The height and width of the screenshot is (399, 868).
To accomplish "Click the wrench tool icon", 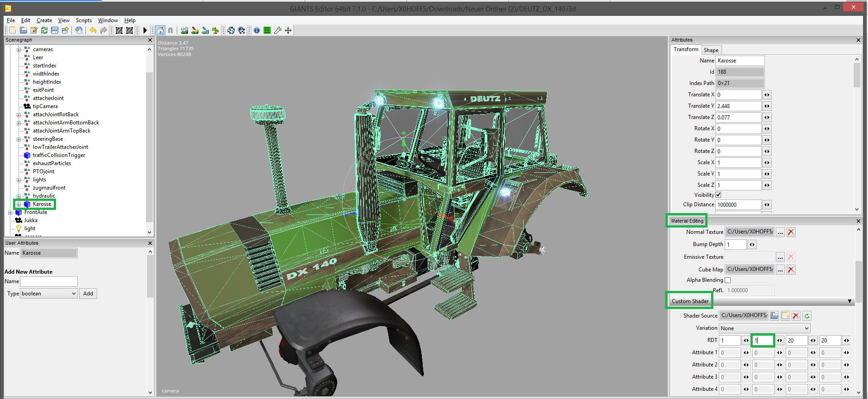I will pyautogui.click(x=278, y=30).
